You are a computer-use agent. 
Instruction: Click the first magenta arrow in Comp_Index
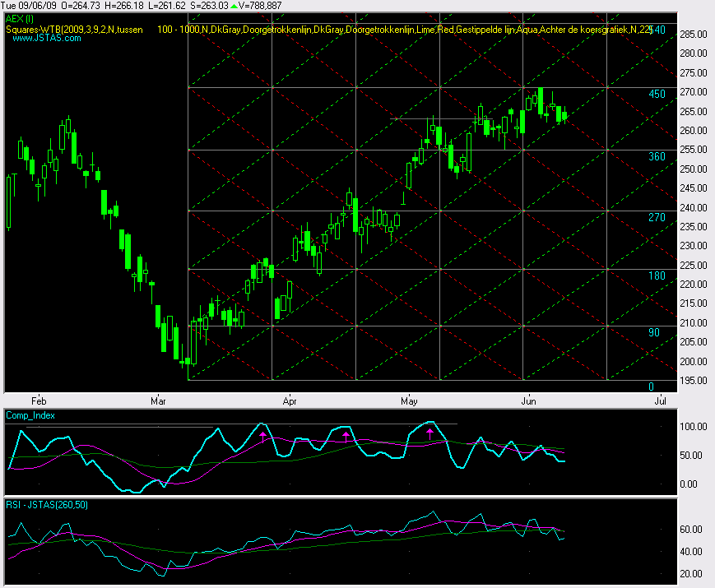[262, 436]
